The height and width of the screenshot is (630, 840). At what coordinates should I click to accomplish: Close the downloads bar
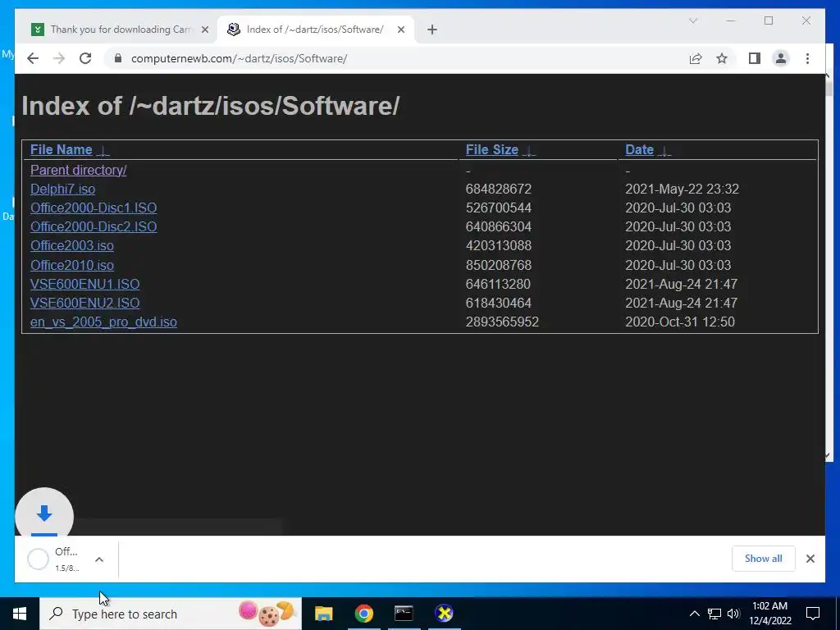[x=810, y=559]
